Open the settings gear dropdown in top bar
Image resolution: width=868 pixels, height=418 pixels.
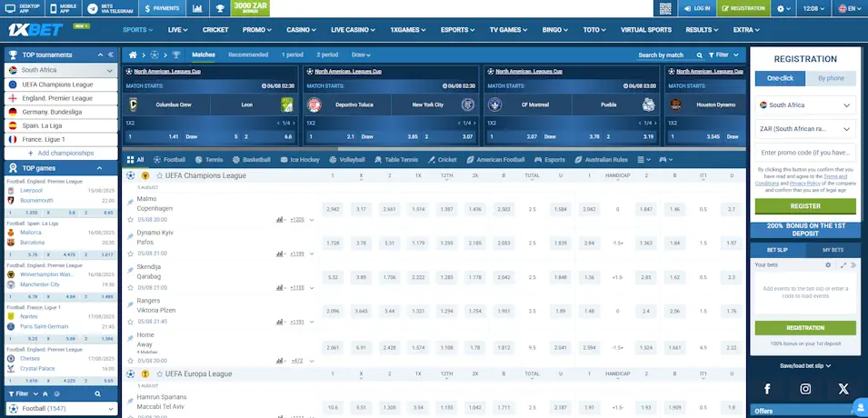coord(783,8)
